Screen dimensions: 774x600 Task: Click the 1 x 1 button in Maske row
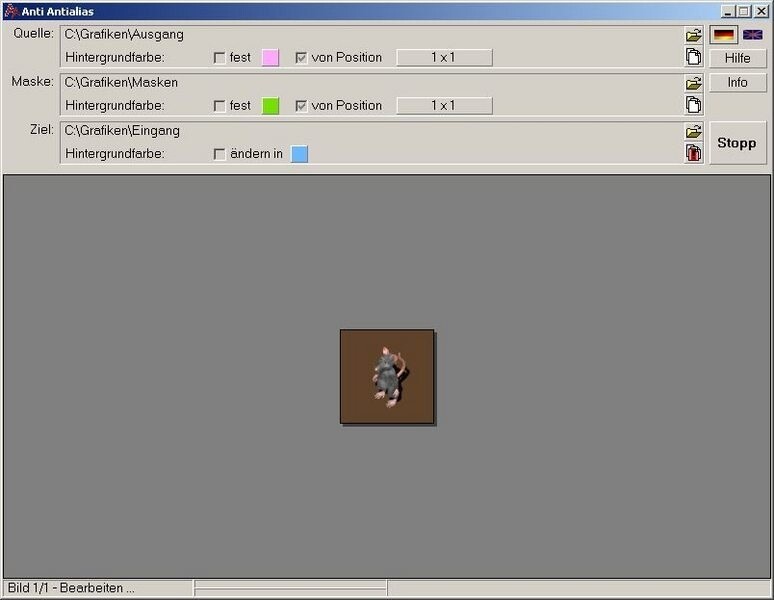pyautogui.click(x=444, y=106)
